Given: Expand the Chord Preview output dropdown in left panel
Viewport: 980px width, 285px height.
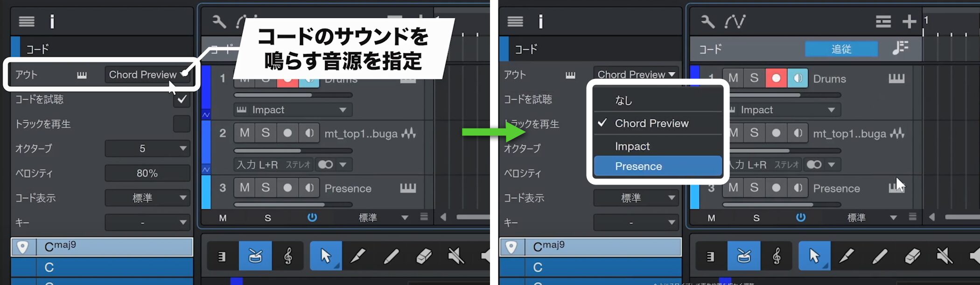Looking at the screenshot, I should tap(147, 75).
